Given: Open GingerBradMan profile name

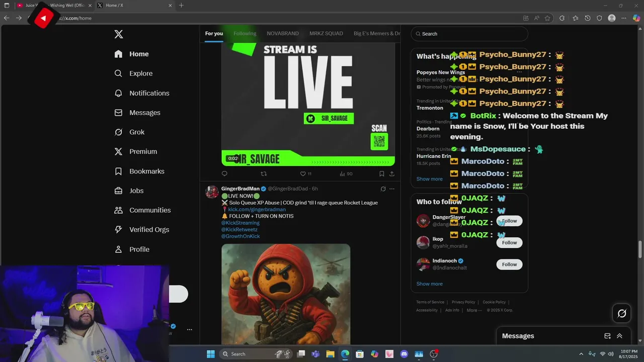Looking at the screenshot, I should click(240, 189).
